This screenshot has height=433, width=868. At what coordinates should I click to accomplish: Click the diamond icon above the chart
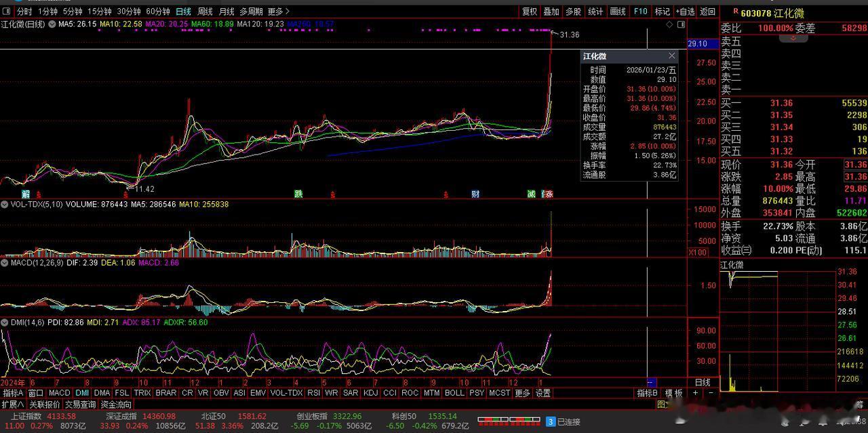point(670,24)
